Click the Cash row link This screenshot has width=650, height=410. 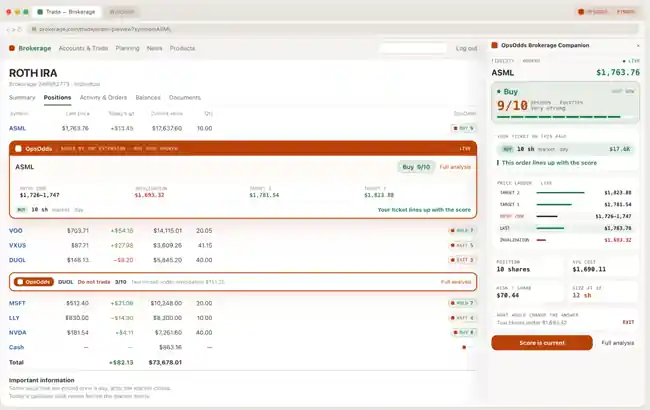tap(17, 347)
